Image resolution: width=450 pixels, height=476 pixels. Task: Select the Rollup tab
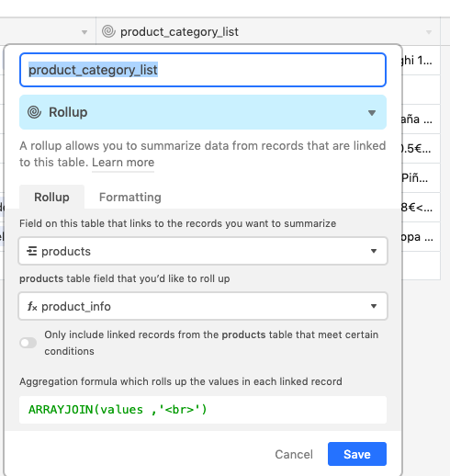click(x=51, y=198)
